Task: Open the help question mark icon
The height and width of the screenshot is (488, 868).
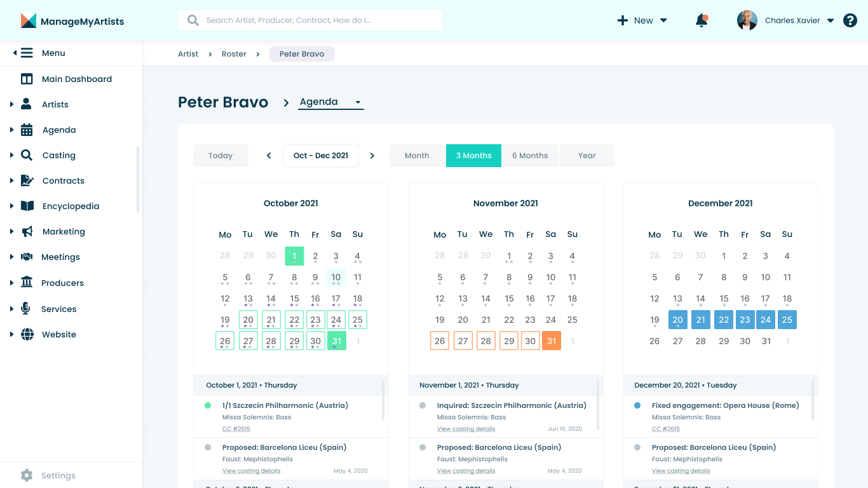Action: [x=850, y=20]
